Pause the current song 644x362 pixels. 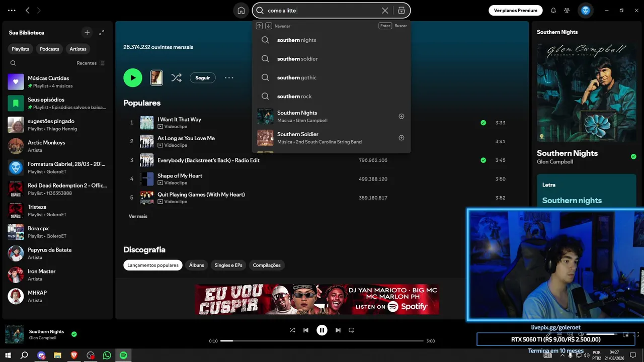click(322, 330)
